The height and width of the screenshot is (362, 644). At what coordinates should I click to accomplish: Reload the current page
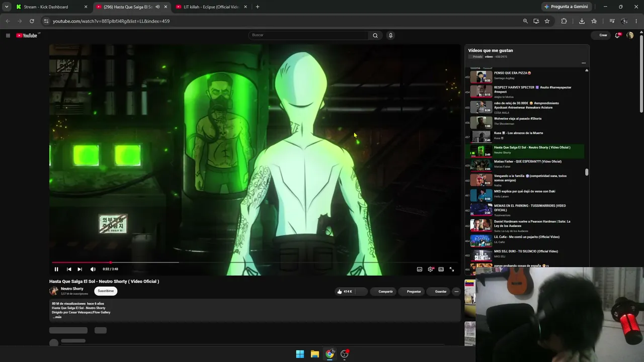[x=32, y=21]
